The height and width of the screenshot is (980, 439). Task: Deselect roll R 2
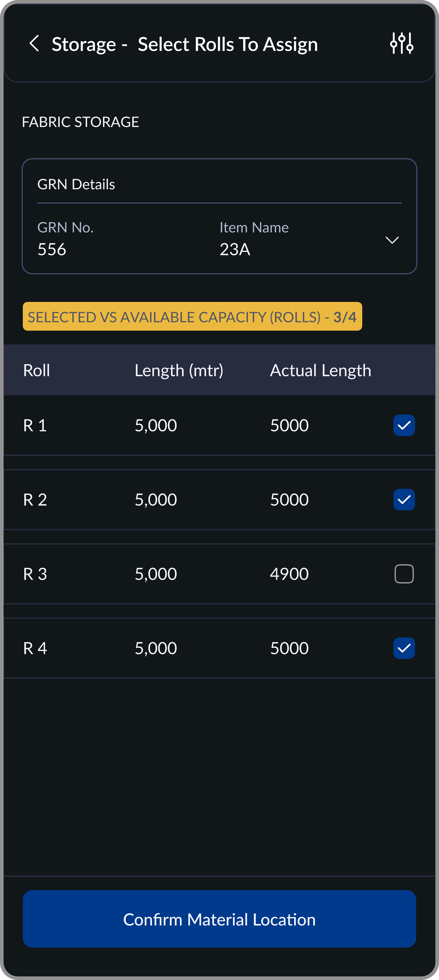[404, 499]
